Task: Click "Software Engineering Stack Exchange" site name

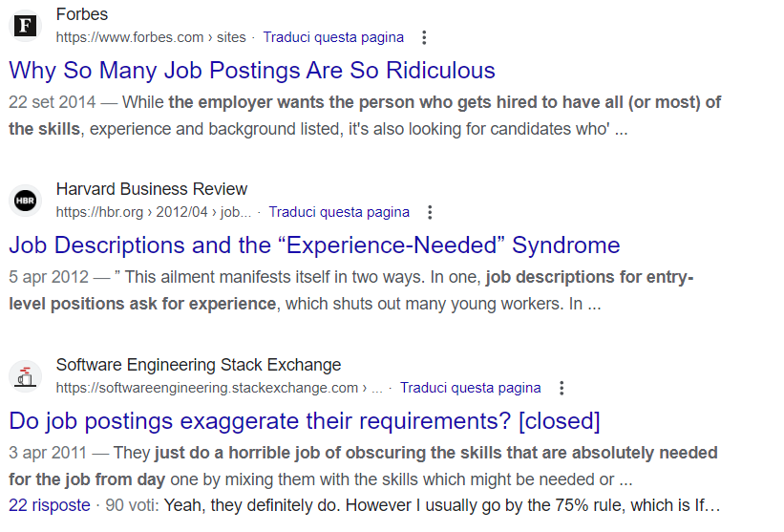Action: pos(199,365)
